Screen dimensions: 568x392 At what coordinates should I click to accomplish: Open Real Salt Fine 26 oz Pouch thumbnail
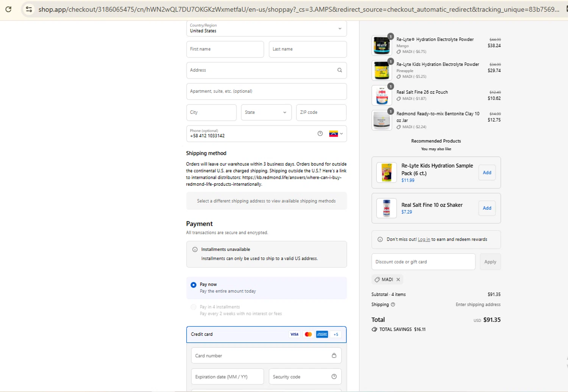coord(382,95)
